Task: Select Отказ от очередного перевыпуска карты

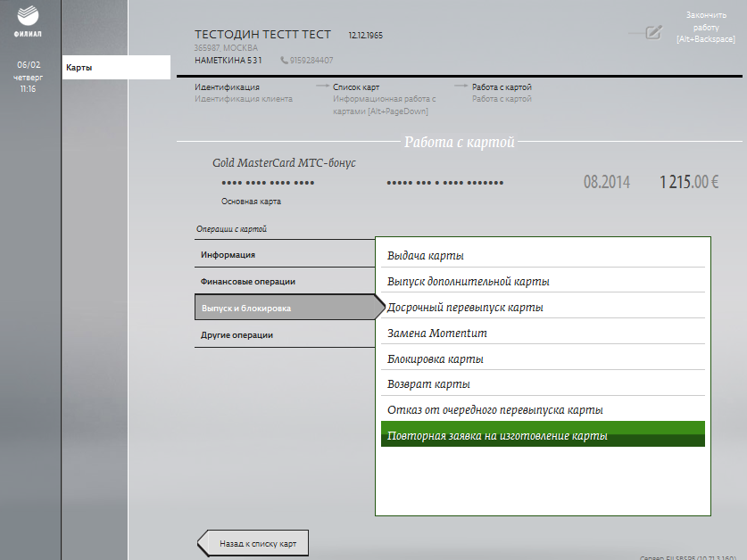Action: pos(543,409)
